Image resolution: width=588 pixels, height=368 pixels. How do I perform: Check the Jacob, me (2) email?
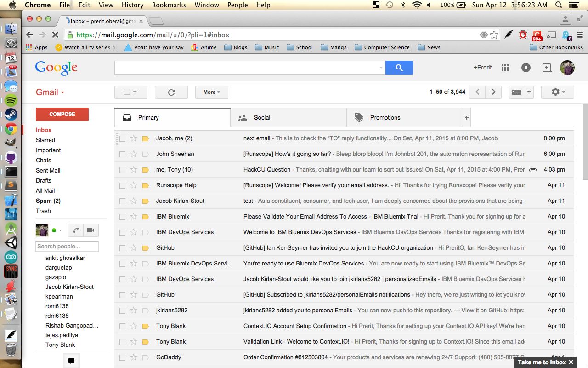122,138
